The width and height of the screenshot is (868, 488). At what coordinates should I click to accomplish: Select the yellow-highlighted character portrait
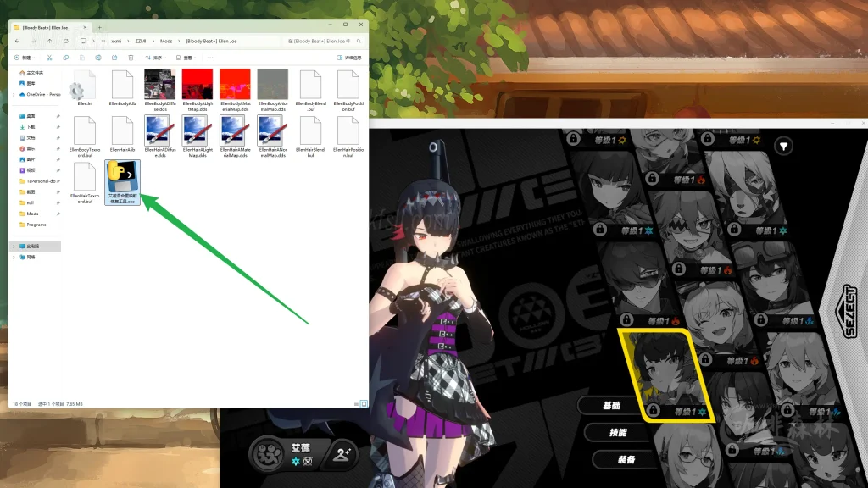(661, 374)
